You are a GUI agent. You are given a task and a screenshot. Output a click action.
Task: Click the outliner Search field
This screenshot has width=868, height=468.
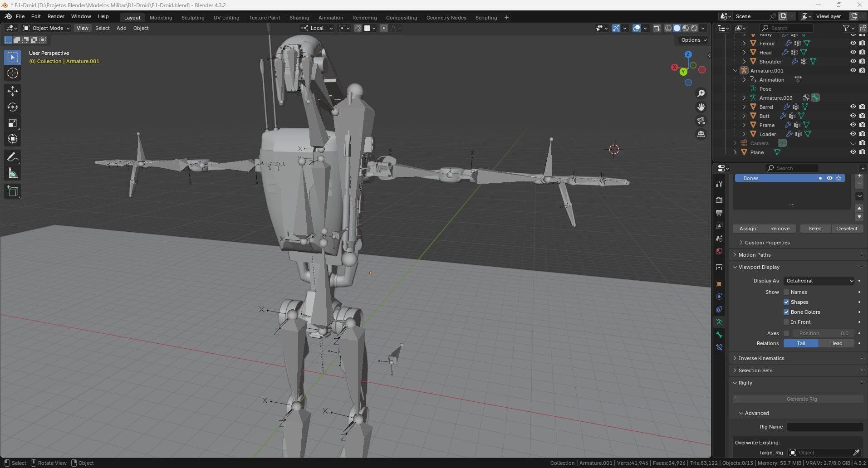787,28
